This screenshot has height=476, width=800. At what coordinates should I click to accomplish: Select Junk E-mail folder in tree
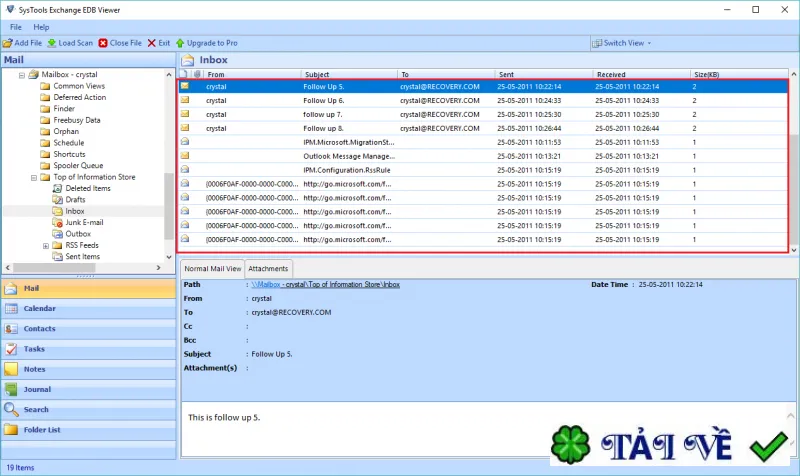coord(84,222)
